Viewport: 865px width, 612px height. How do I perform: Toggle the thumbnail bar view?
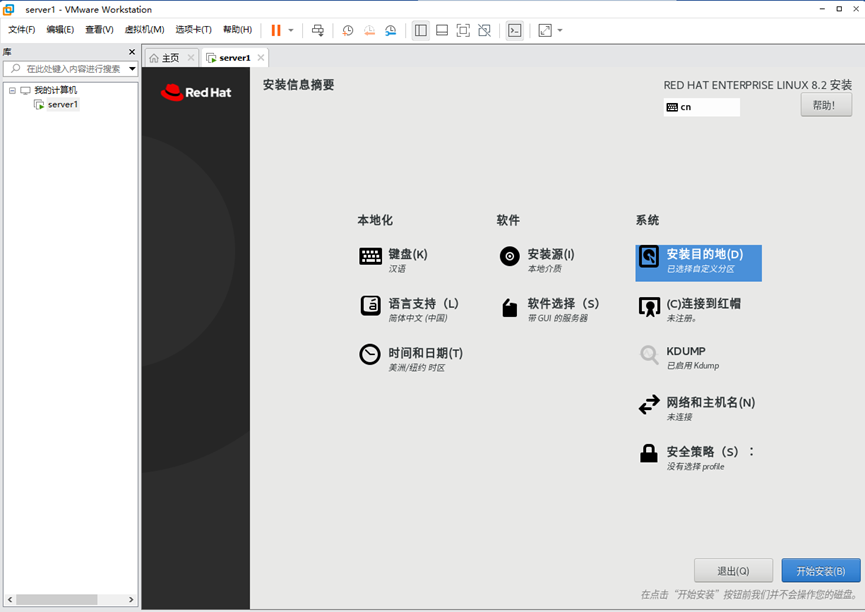442,30
